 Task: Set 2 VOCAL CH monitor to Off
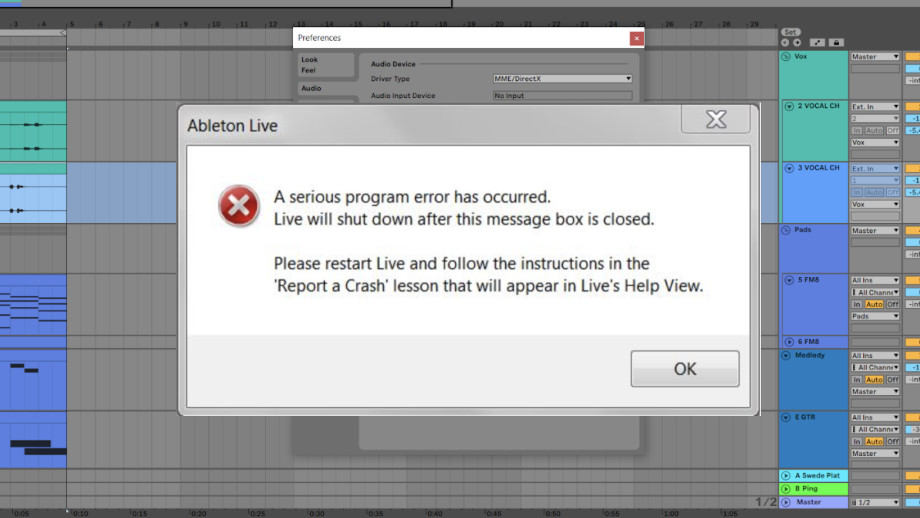(892, 130)
